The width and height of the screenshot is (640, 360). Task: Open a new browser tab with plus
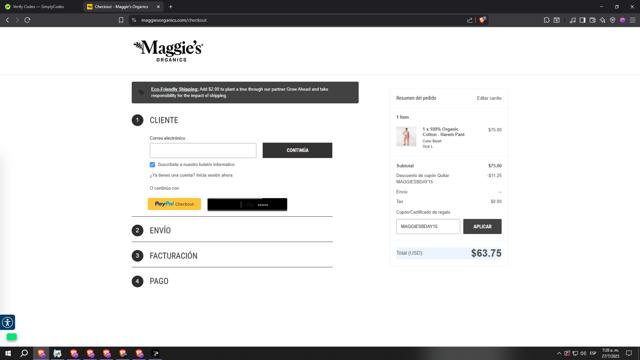tap(171, 7)
